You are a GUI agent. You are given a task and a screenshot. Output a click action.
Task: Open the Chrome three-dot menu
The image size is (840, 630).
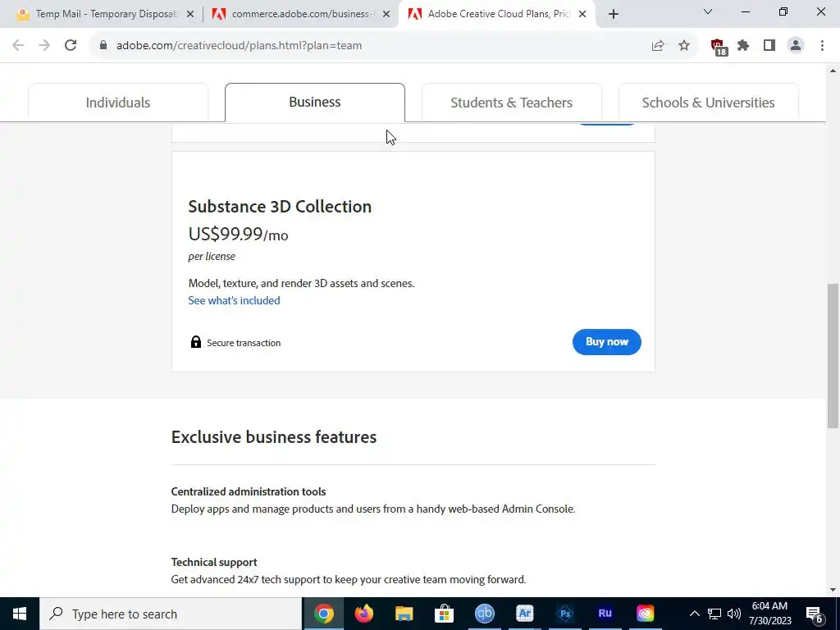pos(822,46)
